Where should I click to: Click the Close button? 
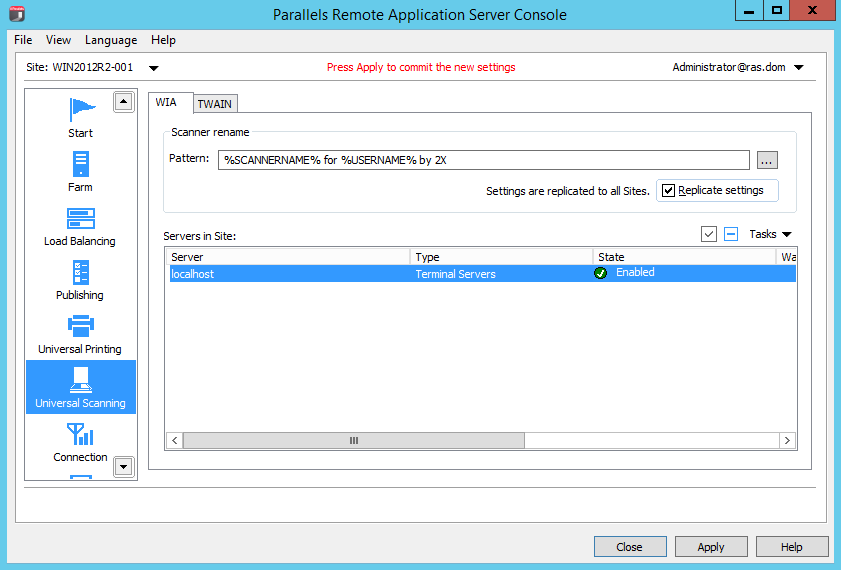(630, 547)
